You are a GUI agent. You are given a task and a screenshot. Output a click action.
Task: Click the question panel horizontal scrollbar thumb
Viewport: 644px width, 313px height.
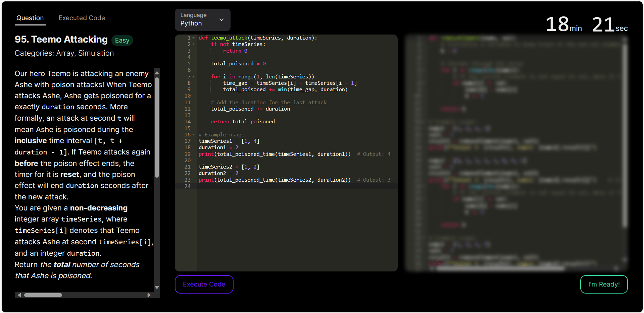43,295
